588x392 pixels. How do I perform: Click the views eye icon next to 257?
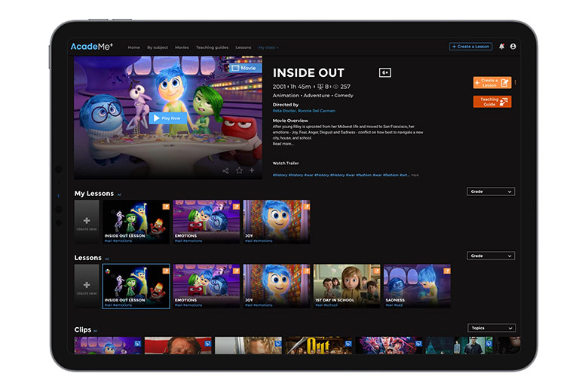click(x=335, y=87)
